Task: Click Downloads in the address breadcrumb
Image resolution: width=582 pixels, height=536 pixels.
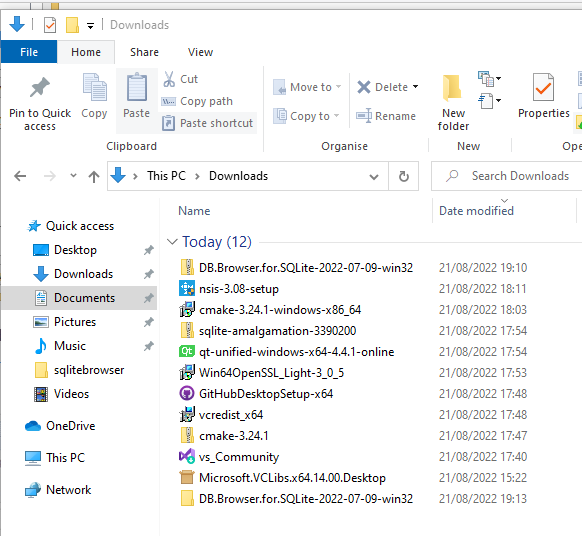Action: point(238,176)
